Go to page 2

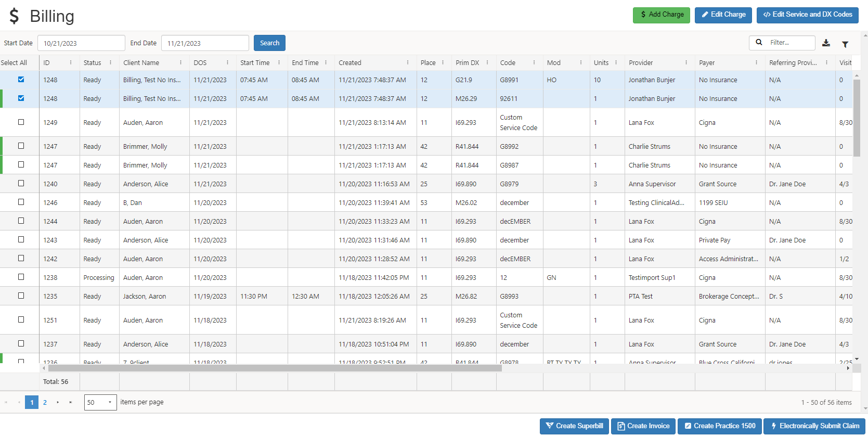pyautogui.click(x=45, y=402)
